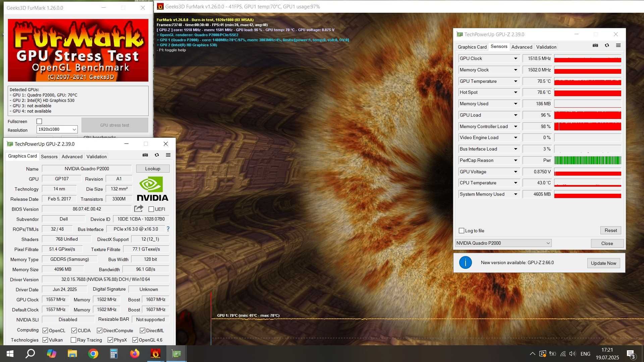The image size is (644, 362).
Task: Open network tray icon
Action: (x=563, y=354)
